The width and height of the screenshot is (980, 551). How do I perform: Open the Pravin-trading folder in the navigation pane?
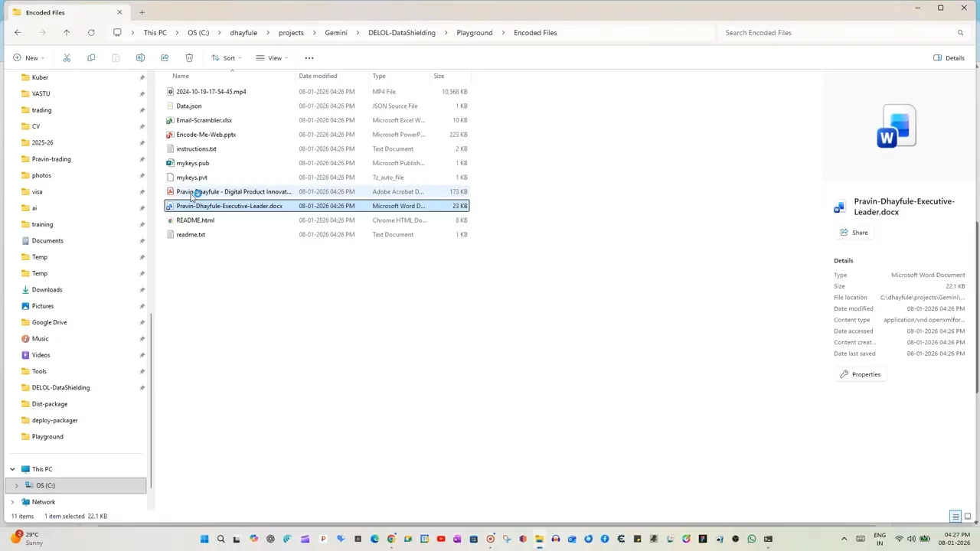[51, 159]
